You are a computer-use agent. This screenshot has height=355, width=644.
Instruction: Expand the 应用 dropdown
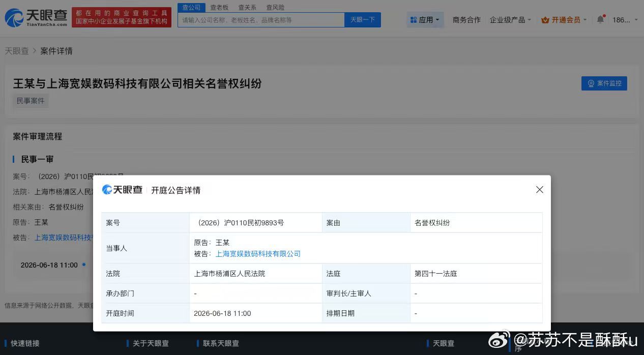pyautogui.click(x=425, y=20)
